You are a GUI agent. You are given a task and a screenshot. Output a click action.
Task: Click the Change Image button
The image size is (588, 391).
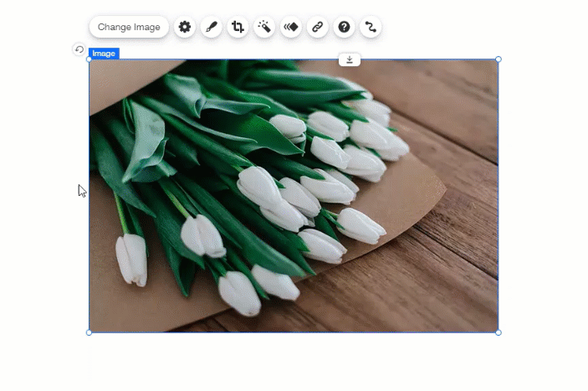coord(129,27)
